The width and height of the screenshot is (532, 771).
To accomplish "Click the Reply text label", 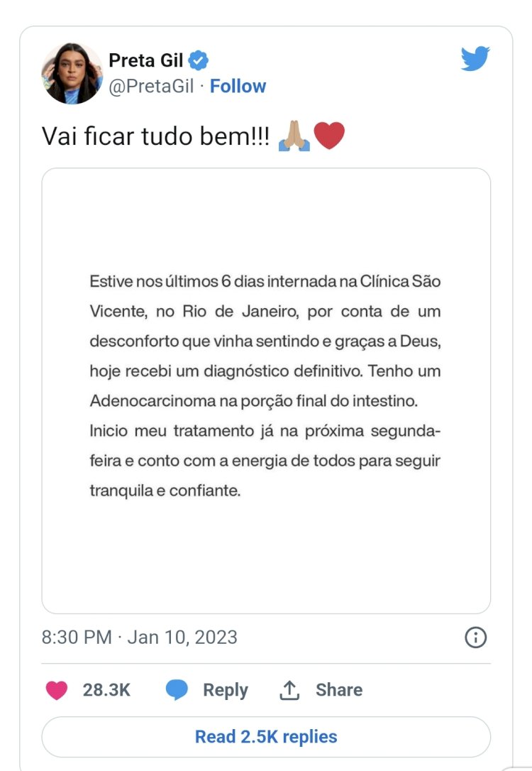I will coord(226,690).
